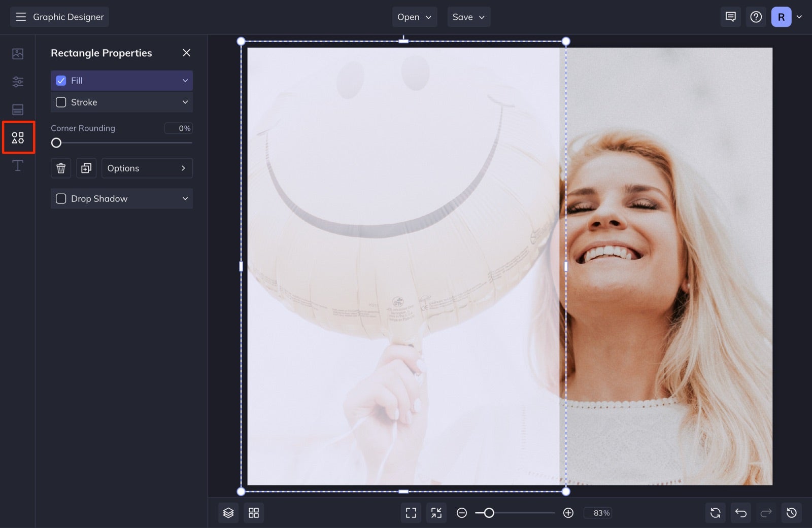Screen dimensions: 812x528
Task: Expand the Drop Shadow options
Action: coord(185,198)
